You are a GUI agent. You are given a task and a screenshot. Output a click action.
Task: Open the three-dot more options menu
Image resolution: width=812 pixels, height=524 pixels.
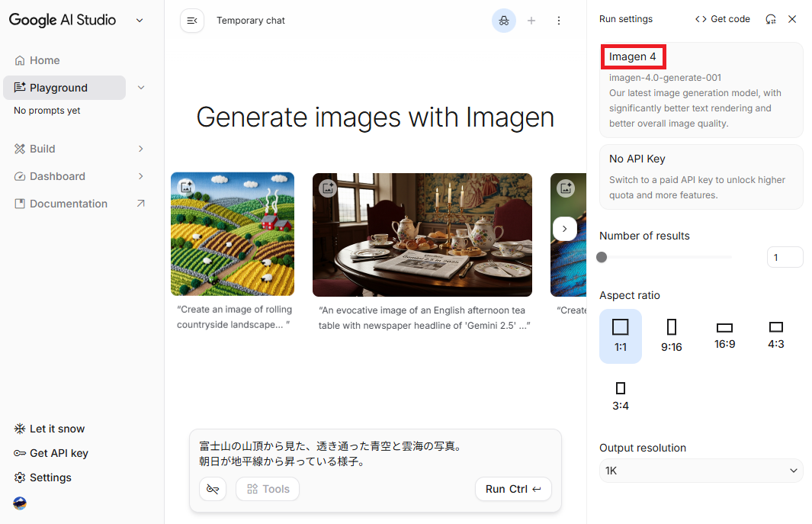point(559,21)
